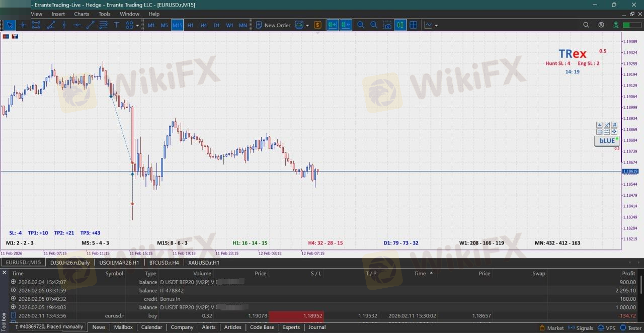
Task: Open the Company toolbox tab
Action: (x=182, y=327)
